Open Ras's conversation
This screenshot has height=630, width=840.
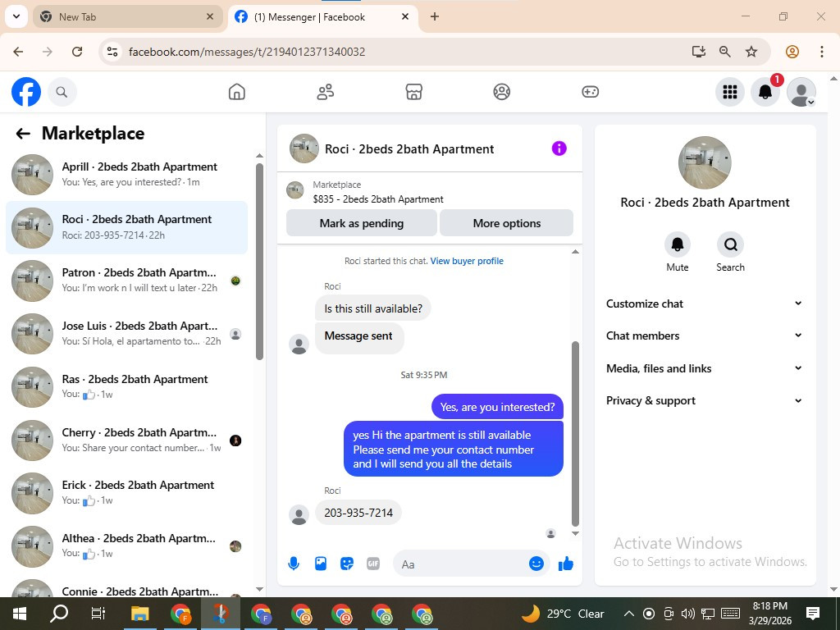[126, 387]
